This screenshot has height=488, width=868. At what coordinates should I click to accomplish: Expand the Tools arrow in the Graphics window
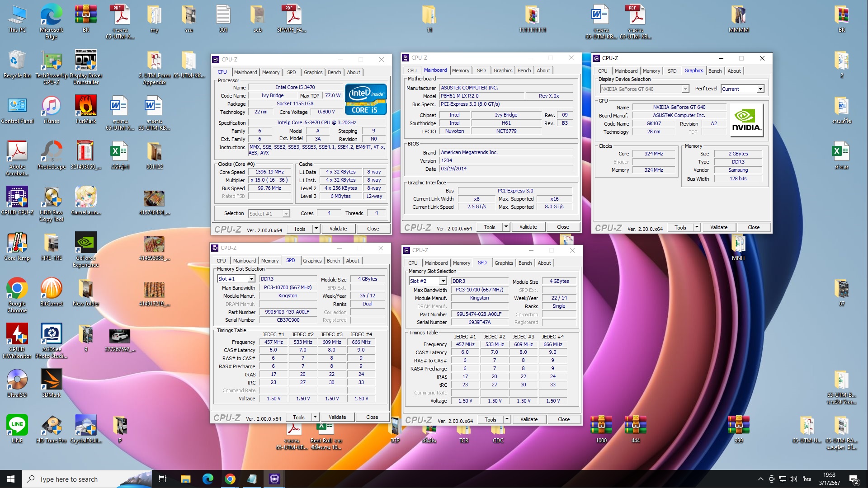[697, 227]
